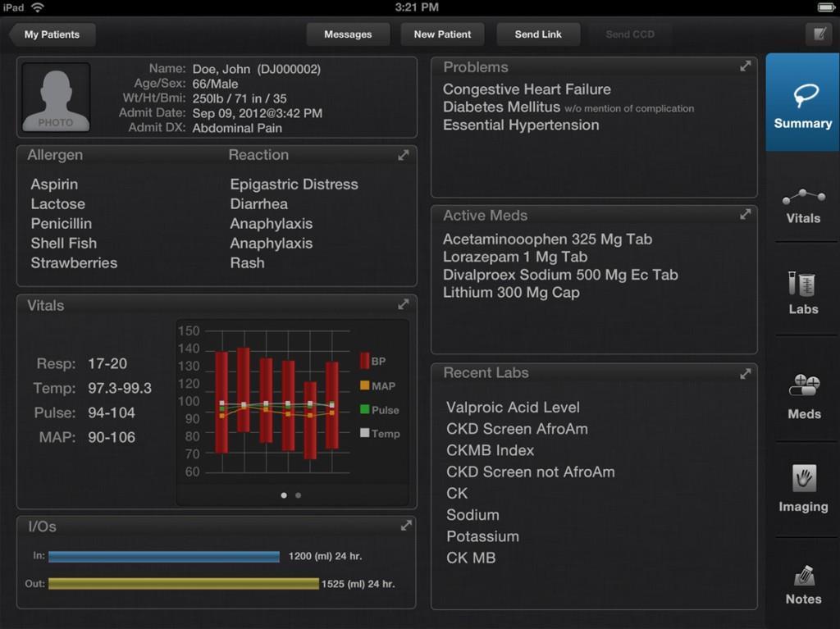
Task: Select Aspirin allergen row
Action: coord(54,185)
